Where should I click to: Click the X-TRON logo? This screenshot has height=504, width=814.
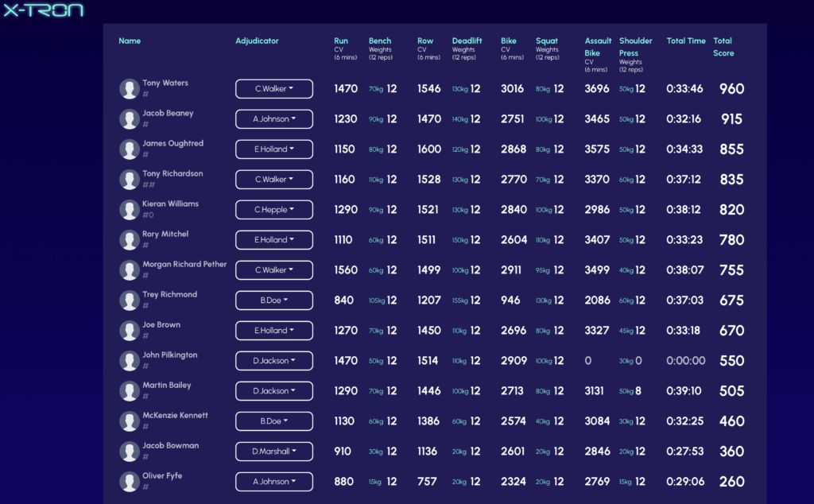[44, 10]
